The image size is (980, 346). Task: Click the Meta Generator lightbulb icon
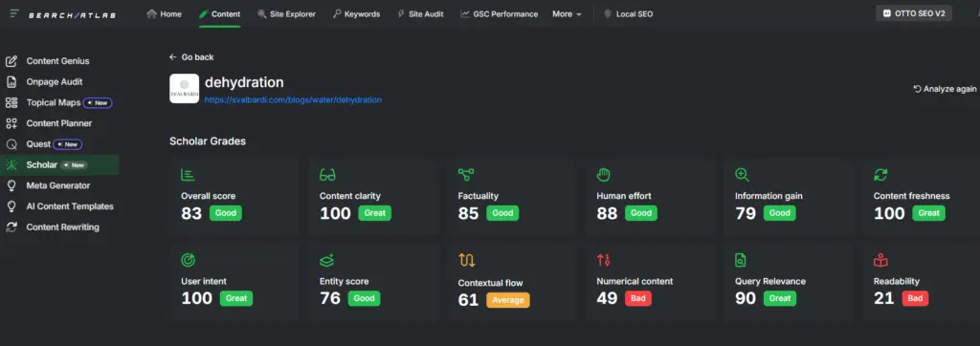coord(11,185)
